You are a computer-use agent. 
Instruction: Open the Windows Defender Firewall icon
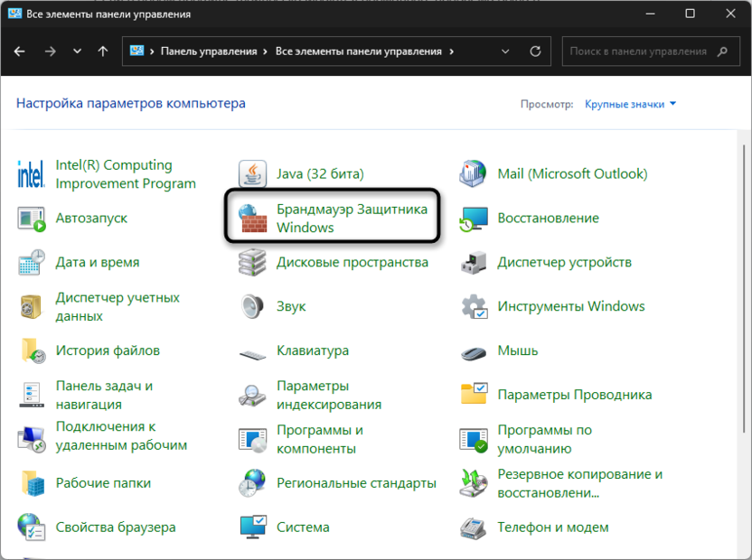coord(252,218)
